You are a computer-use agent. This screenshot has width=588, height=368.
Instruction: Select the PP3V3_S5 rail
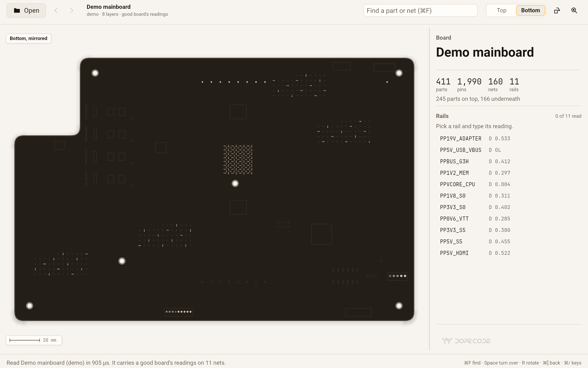509,230
